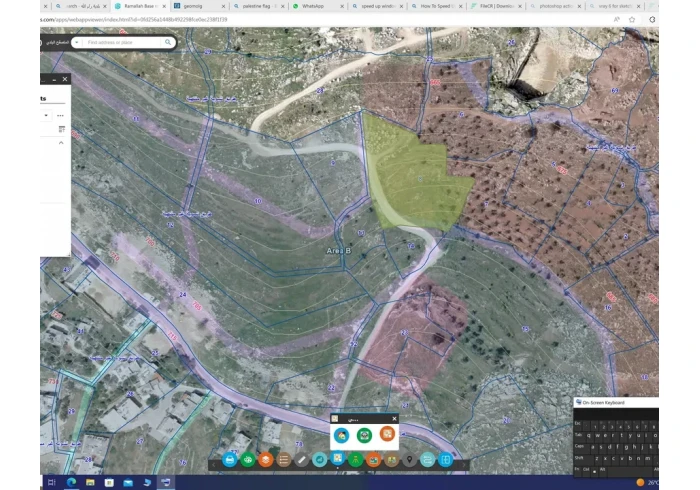Select the measurement ruler tool
This screenshot has width=700, height=490.
click(x=302, y=460)
